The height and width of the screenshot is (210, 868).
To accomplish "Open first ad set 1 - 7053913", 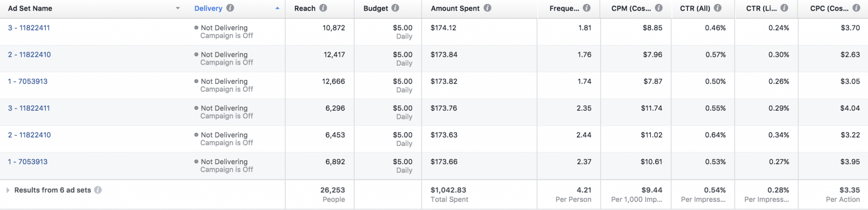I will (28, 81).
